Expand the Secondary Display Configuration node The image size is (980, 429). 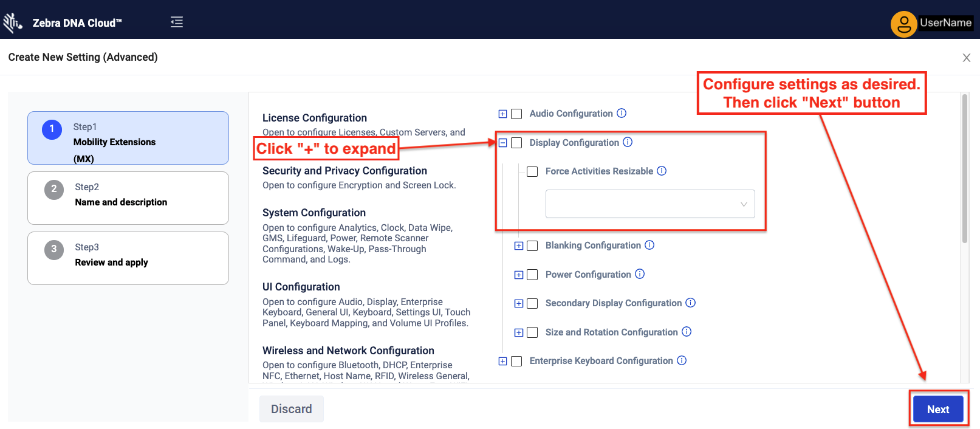[519, 303]
